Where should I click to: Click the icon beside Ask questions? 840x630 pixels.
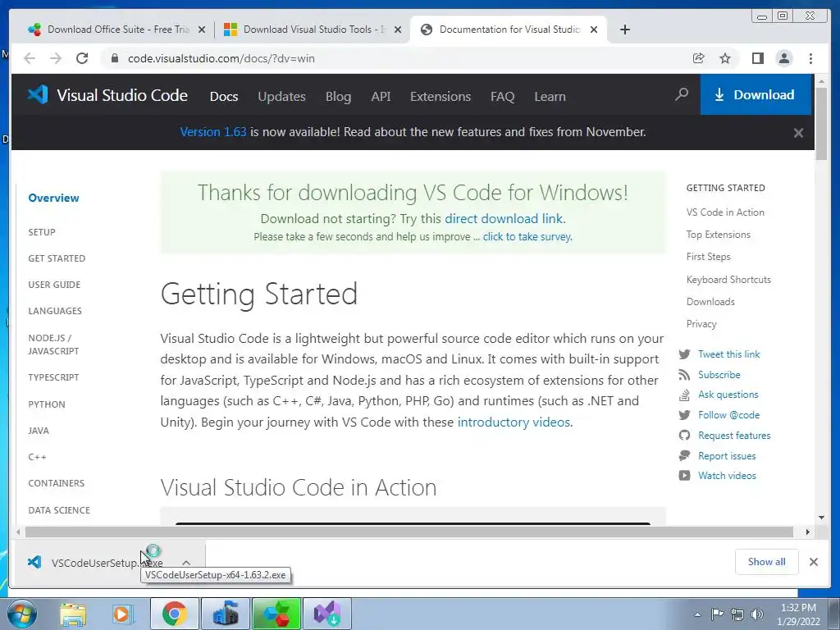pos(684,395)
